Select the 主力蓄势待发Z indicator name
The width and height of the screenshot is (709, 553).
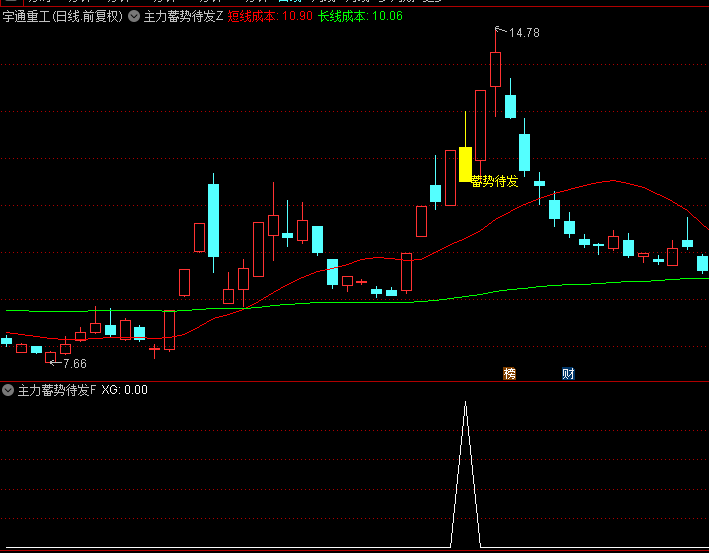[x=183, y=17]
